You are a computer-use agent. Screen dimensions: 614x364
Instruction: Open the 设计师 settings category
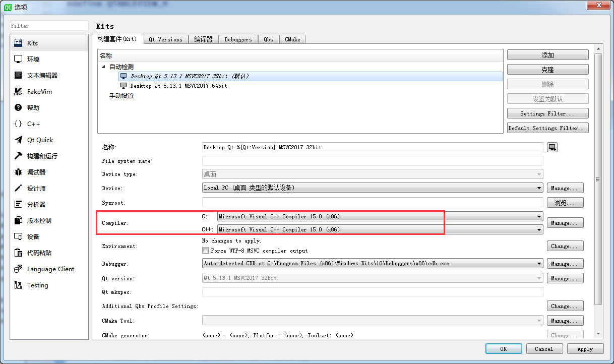click(49, 189)
